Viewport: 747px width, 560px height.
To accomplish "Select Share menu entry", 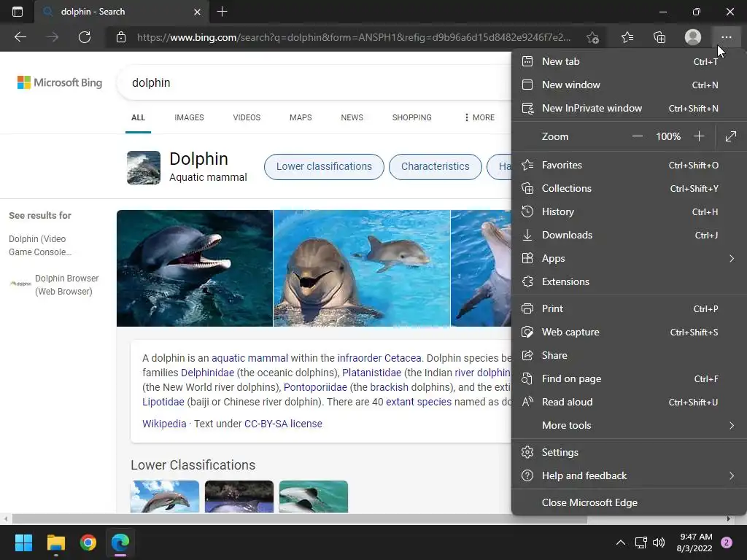I will pyautogui.click(x=629, y=355).
